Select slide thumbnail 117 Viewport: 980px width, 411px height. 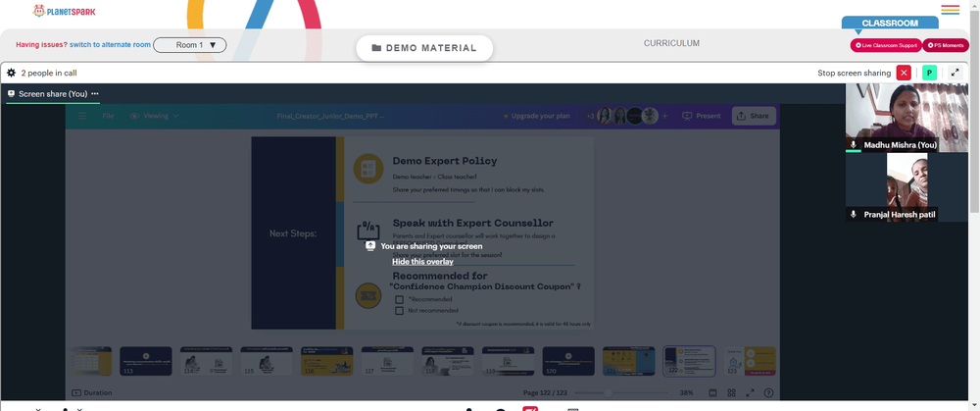point(387,361)
